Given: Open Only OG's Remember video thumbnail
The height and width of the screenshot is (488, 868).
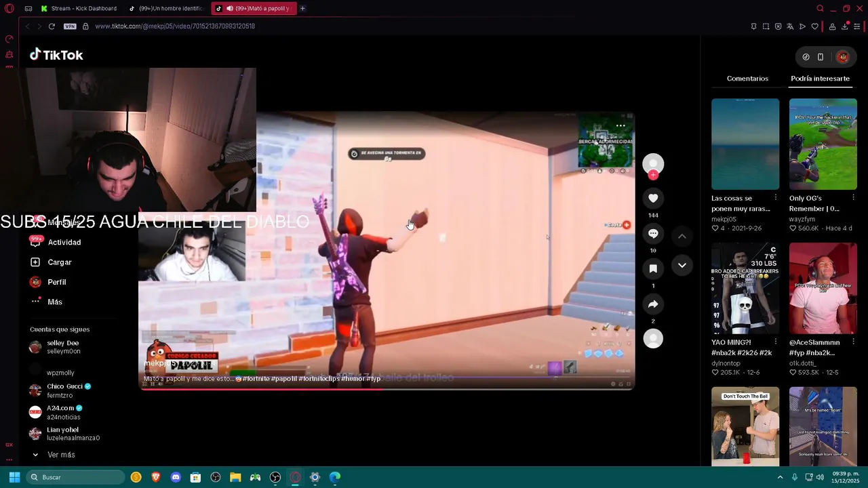Looking at the screenshot, I should pyautogui.click(x=823, y=144).
